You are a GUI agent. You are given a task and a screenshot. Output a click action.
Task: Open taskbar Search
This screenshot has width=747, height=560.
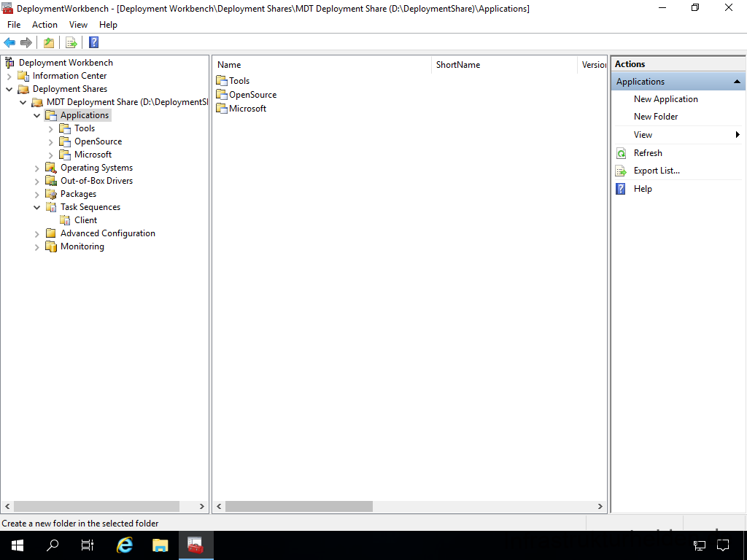point(53,545)
